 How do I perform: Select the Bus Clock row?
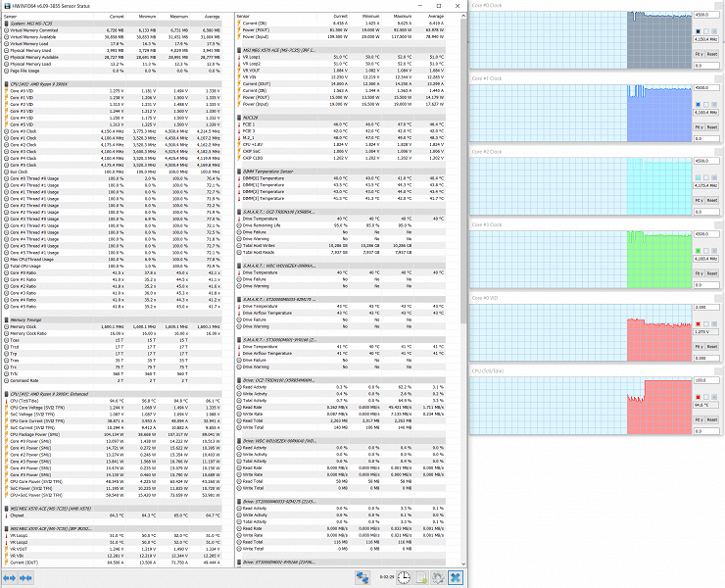pos(113,171)
